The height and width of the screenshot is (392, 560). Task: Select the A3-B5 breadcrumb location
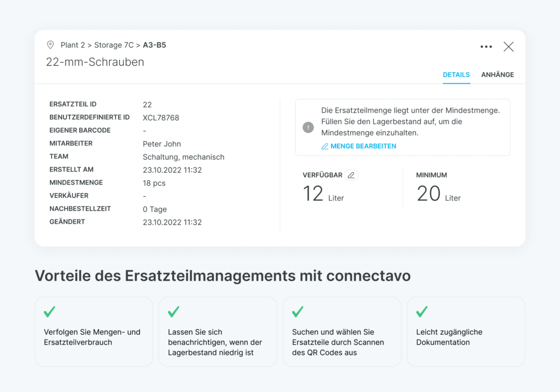pyautogui.click(x=154, y=45)
